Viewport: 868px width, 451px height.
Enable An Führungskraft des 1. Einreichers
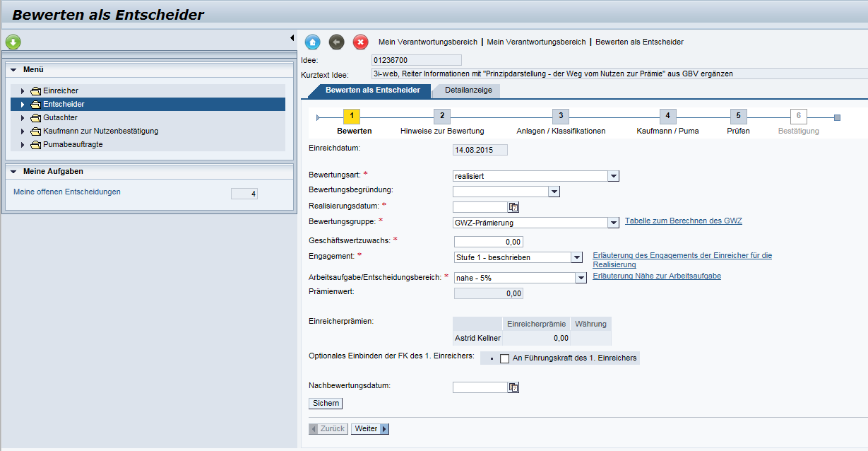click(x=504, y=358)
